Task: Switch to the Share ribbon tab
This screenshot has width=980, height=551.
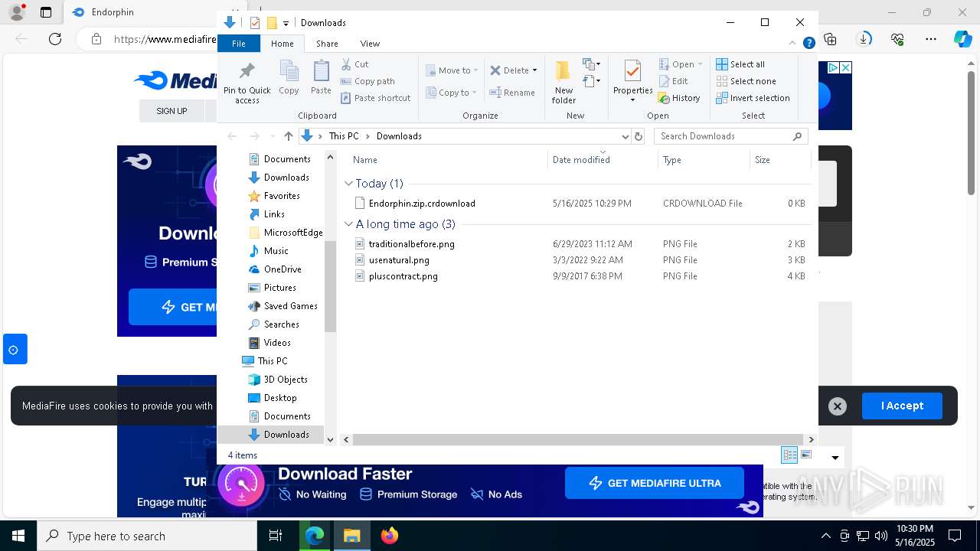Action: click(327, 44)
